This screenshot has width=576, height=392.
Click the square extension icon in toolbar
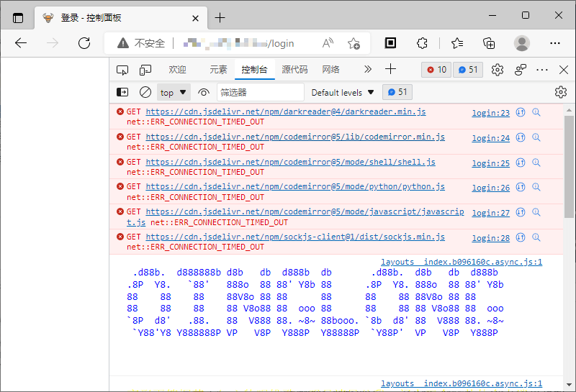pos(390,43)
